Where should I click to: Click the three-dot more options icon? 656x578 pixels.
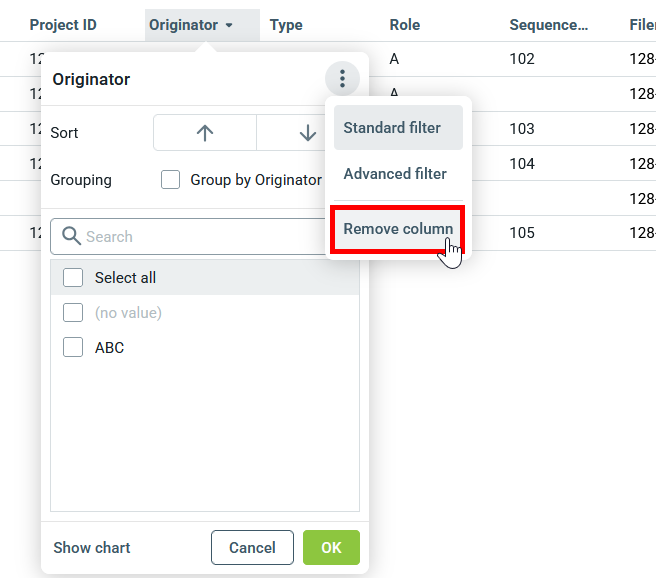click(x=342, y=79)
